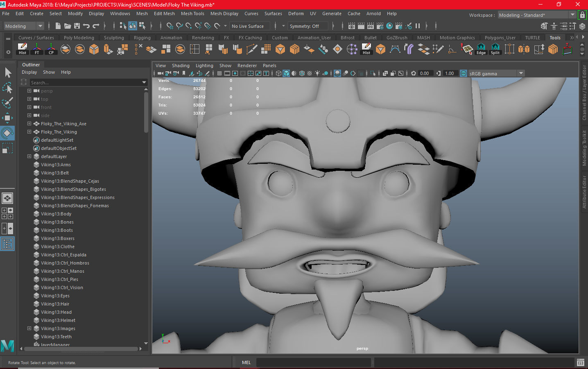Open viewport Shading menu
This screenshot has height=369, width=588.
tap(181, 66)
